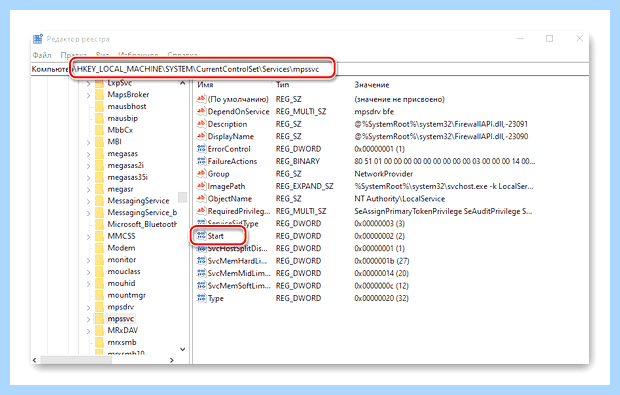Click the tree horizontal scroll right arrow
This screenshot has width=620, height=395.
click(172, 360)
